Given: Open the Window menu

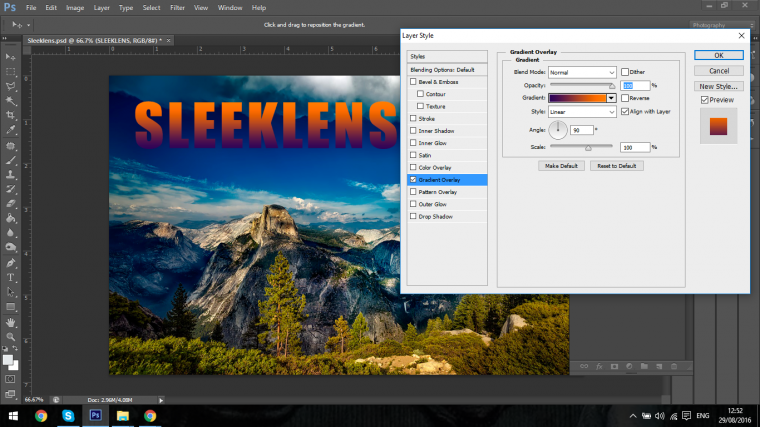Looking at the screenshot, I should click(x=230, y=8).
